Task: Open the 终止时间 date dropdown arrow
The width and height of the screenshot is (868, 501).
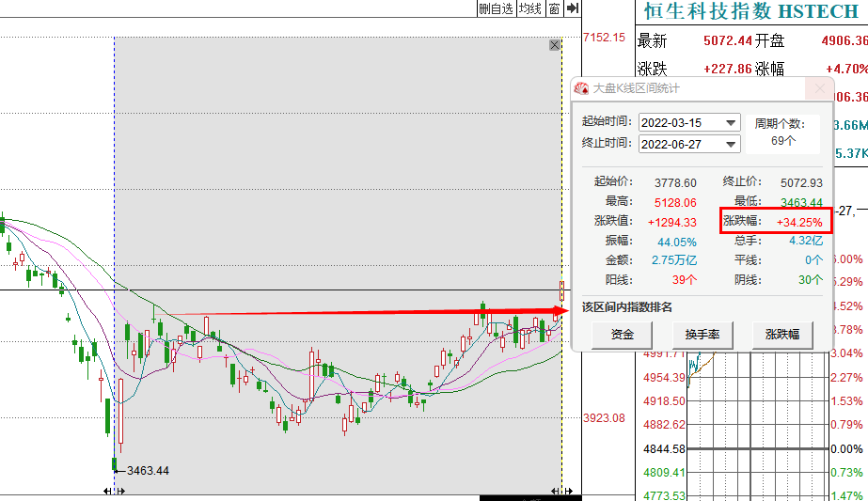Action: pyautogui.click(x=731, y=145)
